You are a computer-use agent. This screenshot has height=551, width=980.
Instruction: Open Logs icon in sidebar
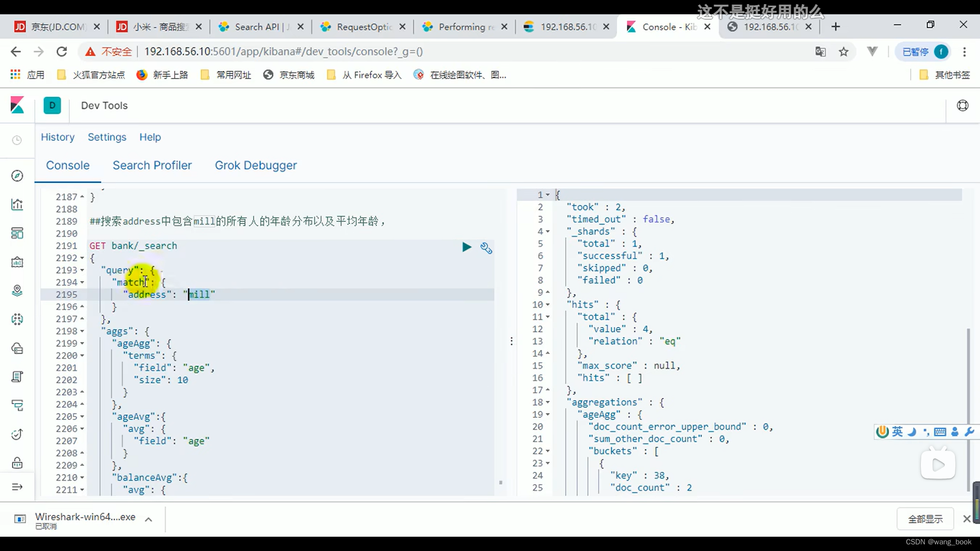pos(17,377)
